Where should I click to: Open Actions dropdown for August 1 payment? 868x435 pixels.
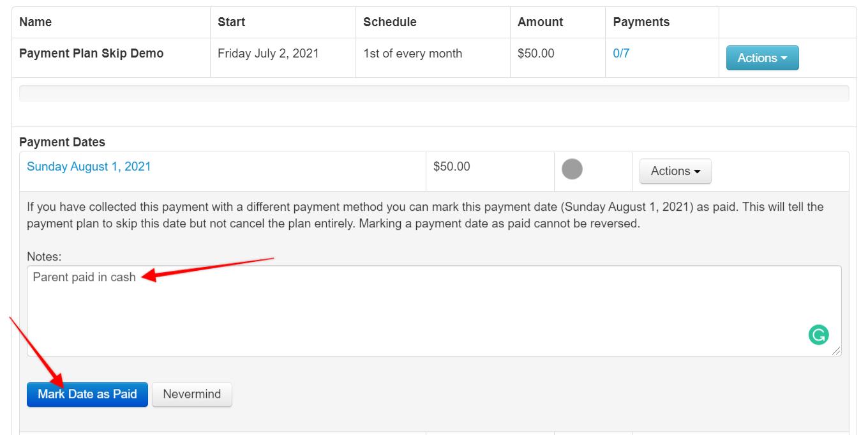coord(675,171)
